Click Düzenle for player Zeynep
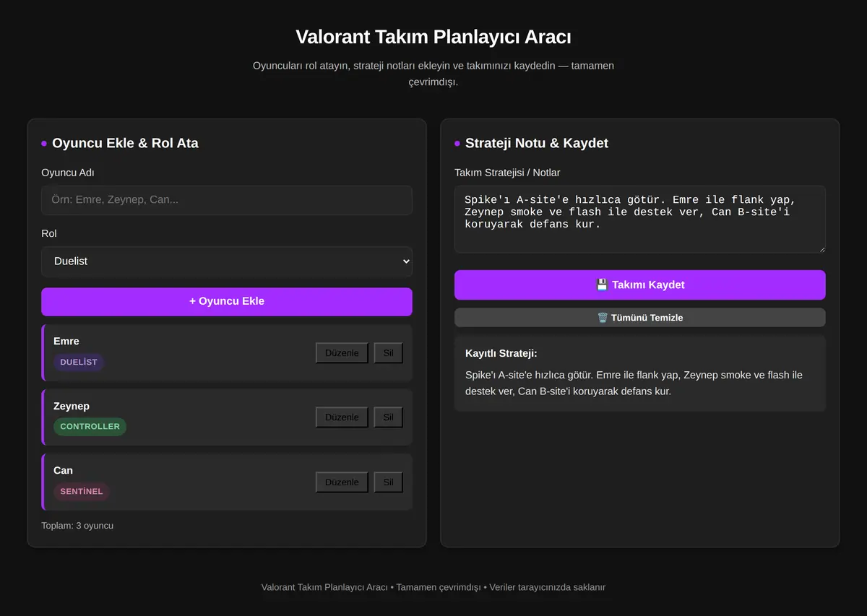This screenshot has width=867, height=616. click(342, 417)
